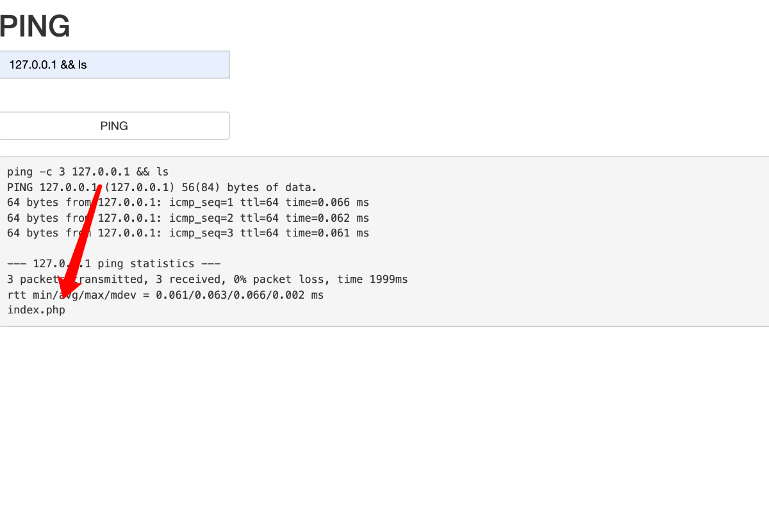Click the PING submit button

[114, 126]
